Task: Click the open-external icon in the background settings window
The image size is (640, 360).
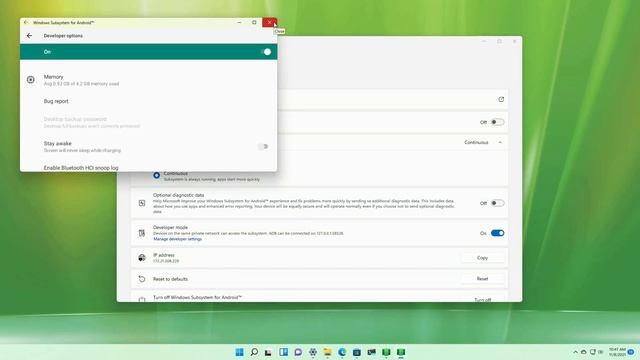Action: point(501,99)
